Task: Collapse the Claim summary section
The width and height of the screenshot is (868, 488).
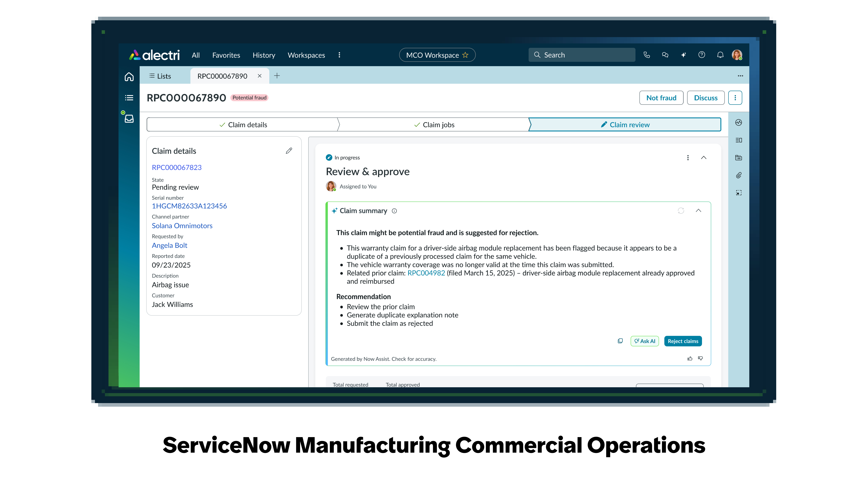Action: [699, 210]
